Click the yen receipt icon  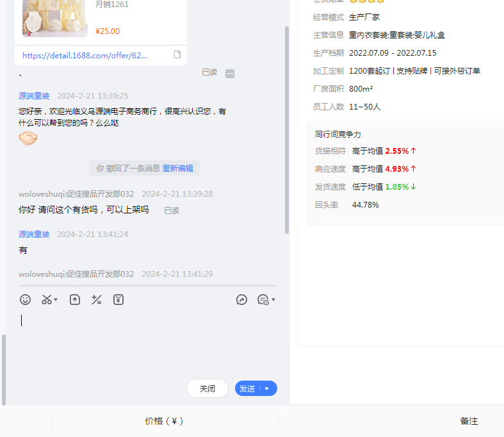point(118,299)
